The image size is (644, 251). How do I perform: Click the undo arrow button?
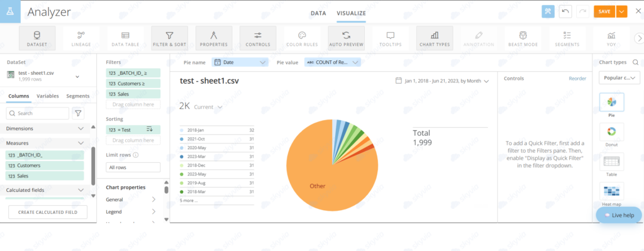point(565,11)
